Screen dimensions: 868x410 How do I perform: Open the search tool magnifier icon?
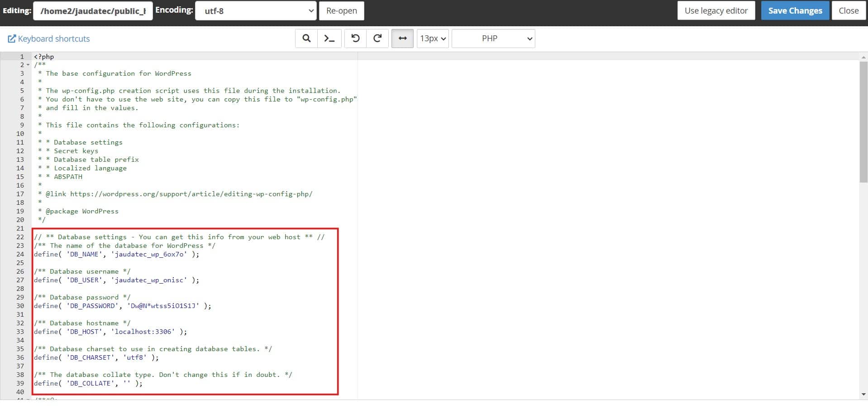pyautogui.click(x=306, y=39)
